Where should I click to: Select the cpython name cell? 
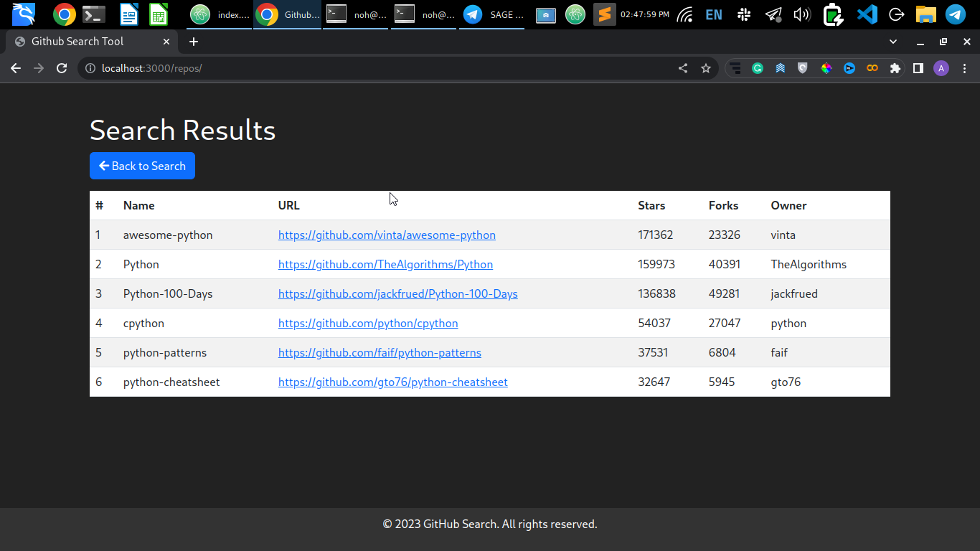pyautogui.click(x=143, y=323)
